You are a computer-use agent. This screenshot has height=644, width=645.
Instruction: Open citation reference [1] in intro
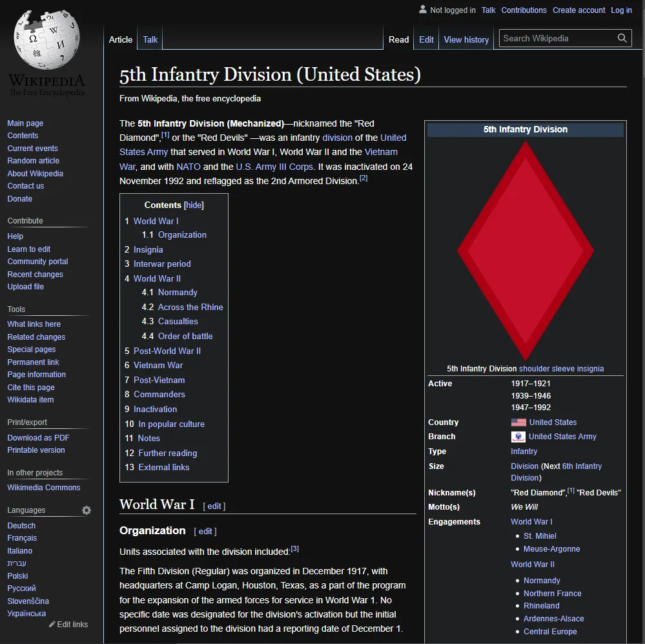point(165,134)
